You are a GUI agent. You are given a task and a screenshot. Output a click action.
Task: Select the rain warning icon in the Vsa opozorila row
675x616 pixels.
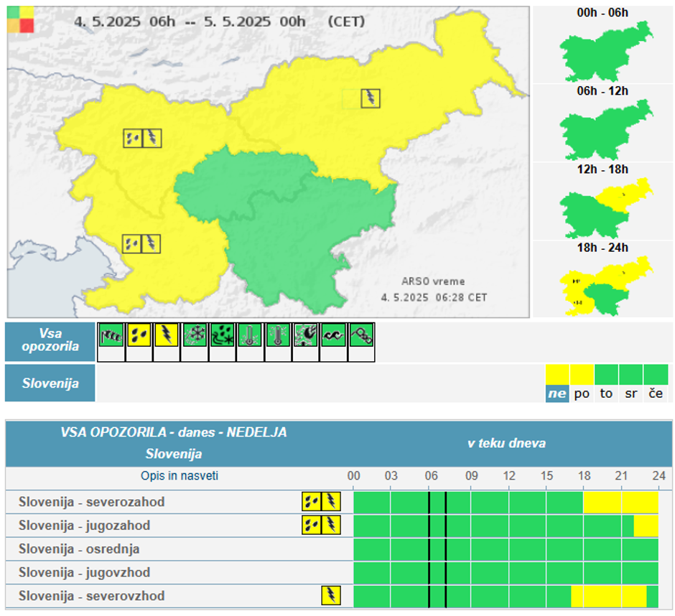[x=139, y=335]
